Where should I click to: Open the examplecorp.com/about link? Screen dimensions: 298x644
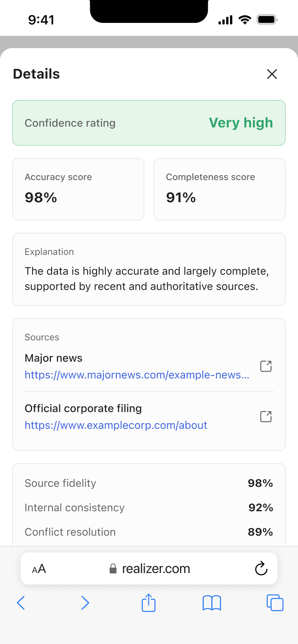(x=116, y=425)
